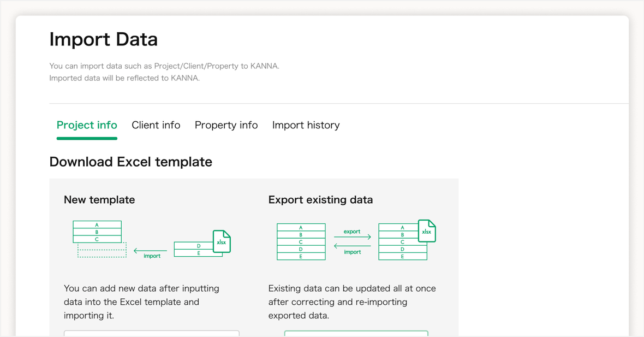
Task: Click the button under the New template card
Action: [151, 334]
